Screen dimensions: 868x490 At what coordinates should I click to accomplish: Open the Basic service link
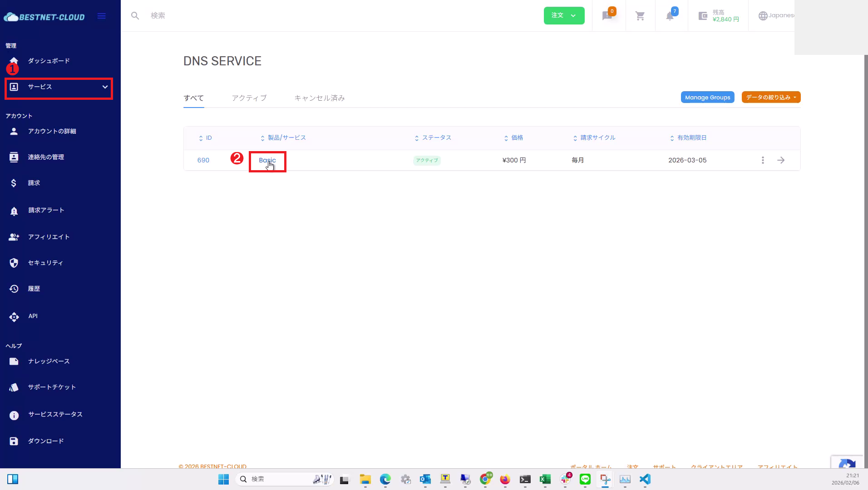267,160
